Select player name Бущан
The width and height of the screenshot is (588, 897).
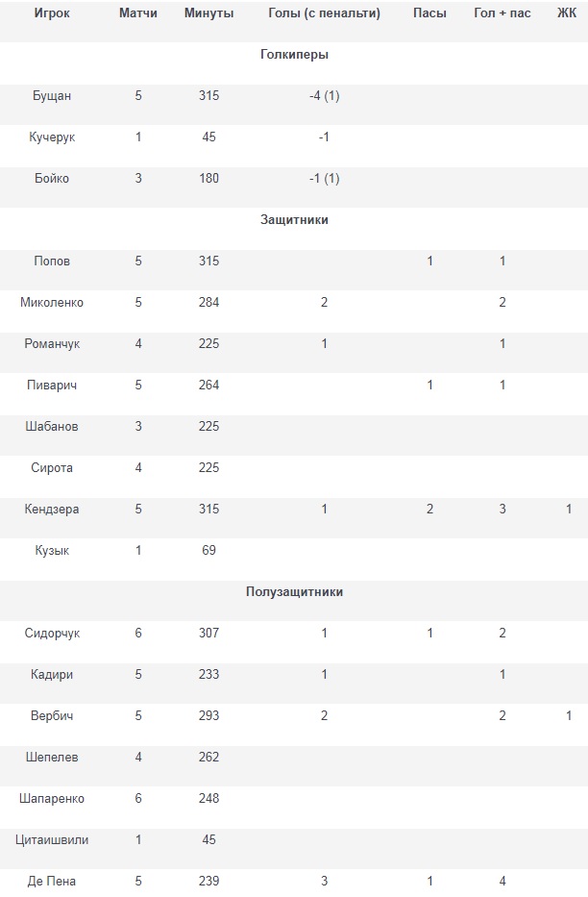coord(52,96)
